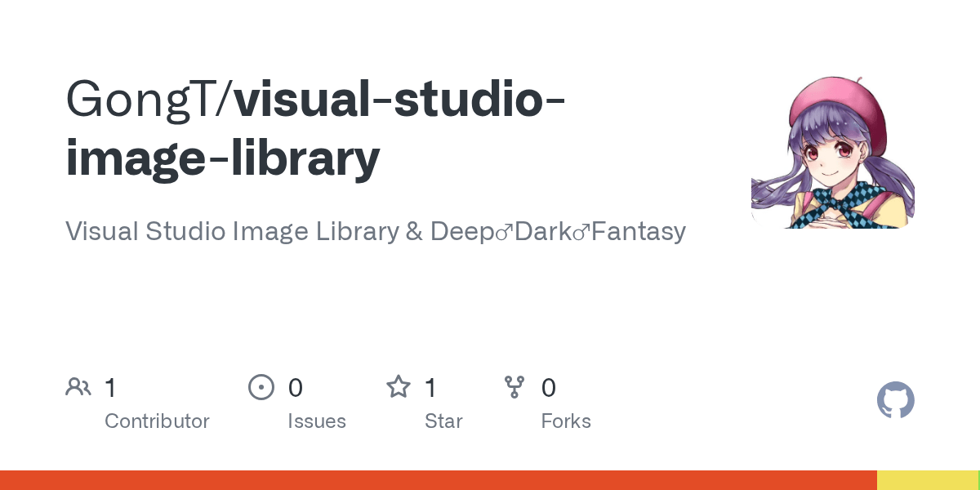
Task: Open the anime girl avatar image
Action: pyautogui.click(x=833, y=147)
